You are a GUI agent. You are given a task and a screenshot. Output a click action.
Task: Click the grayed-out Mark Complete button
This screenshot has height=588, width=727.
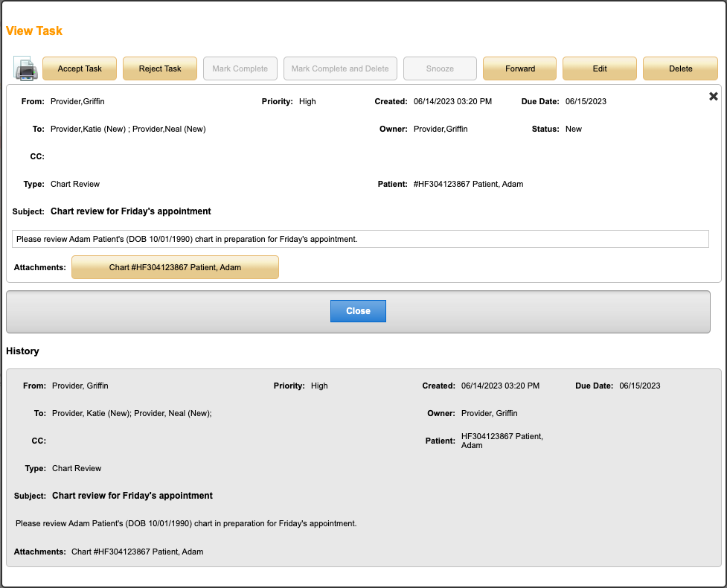[240, 68]
